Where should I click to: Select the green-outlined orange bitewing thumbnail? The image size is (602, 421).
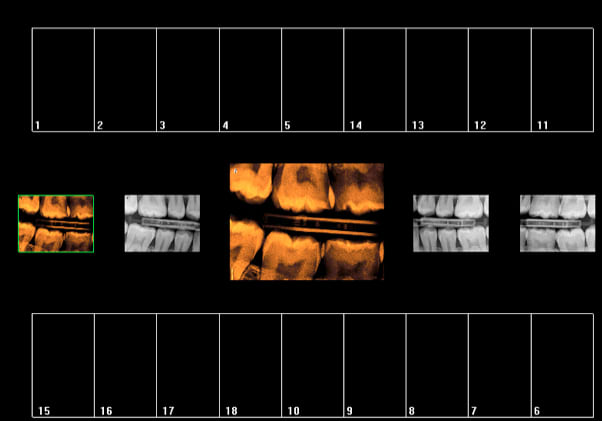[x=56, y=223]
